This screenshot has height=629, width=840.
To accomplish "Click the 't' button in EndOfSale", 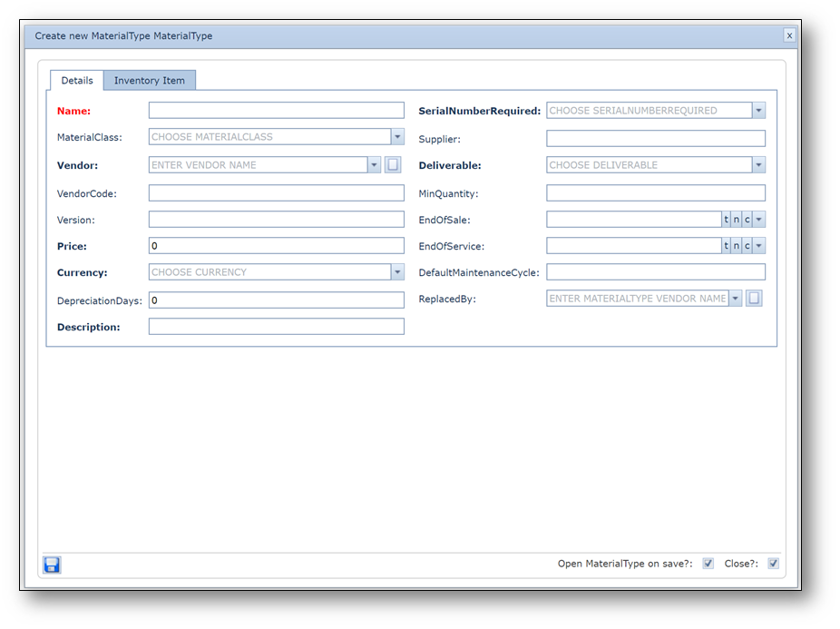I will pyautogui.click(x=726, y=220).
